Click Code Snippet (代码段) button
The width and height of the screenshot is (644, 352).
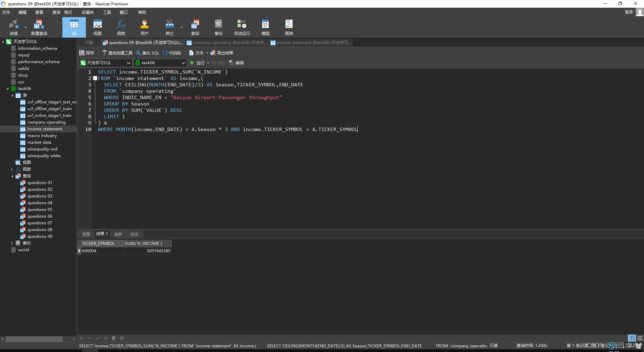172,53
